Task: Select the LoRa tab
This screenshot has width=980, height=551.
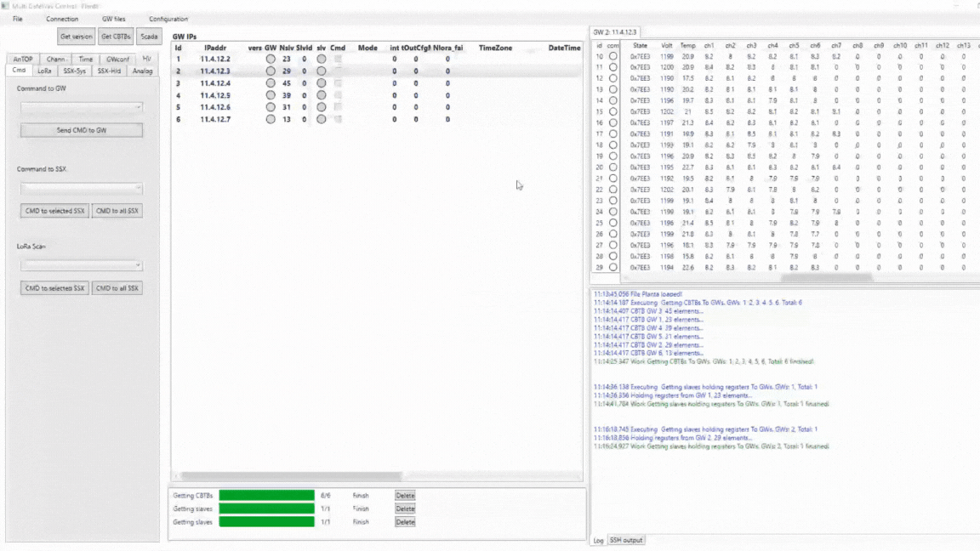Action: [x=44, y=71]
